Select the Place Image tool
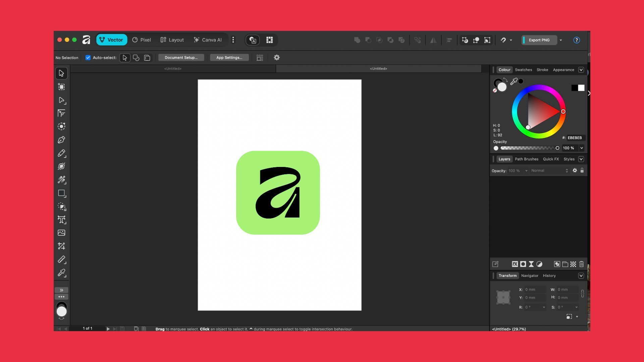The height and width of the screenshot is (362, 644). coord(61,233)
